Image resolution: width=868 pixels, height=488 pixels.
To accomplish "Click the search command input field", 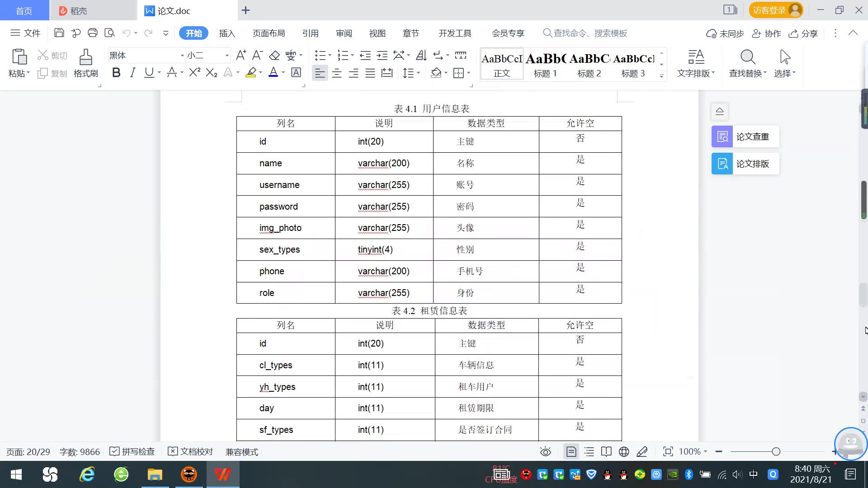I will (585, 33).
